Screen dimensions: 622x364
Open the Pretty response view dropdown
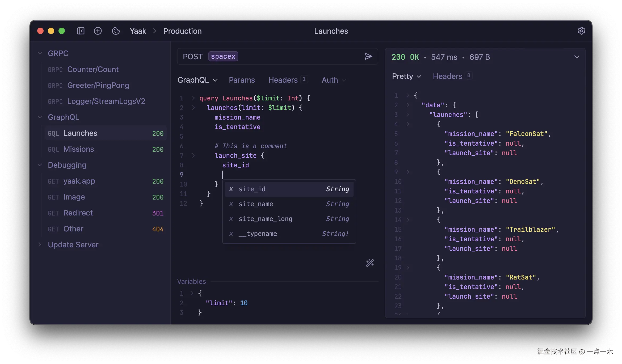406,76
